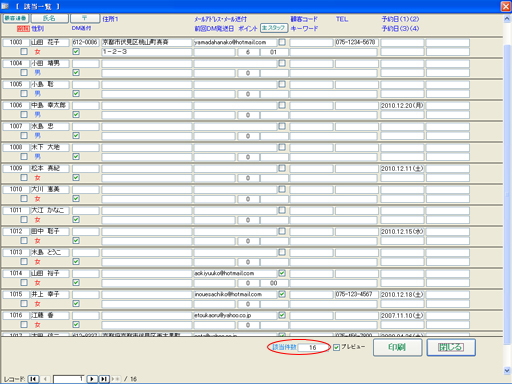Tick the first checkbox beneath ID 1012
The image size is (512, 384).
point(24,240)
